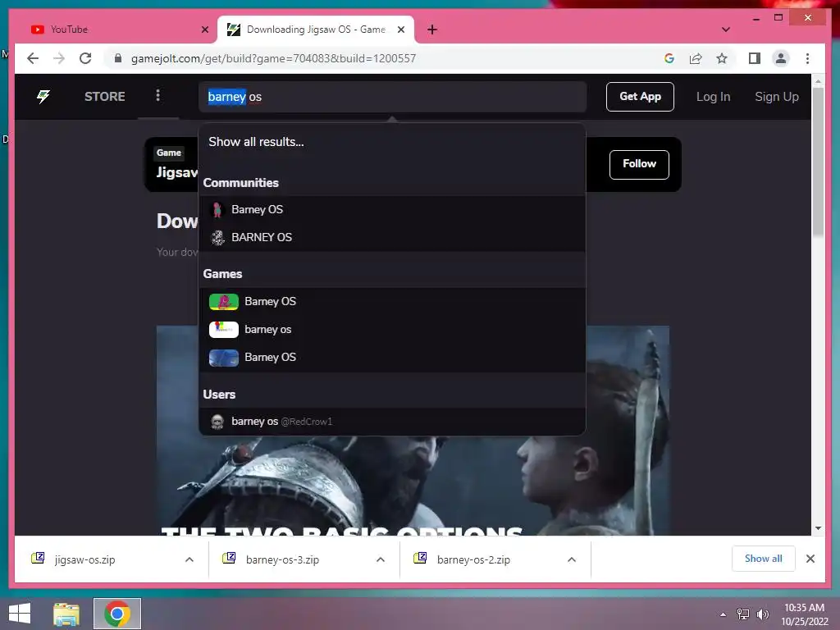Open the jigsaw-os.zip download

84,559
